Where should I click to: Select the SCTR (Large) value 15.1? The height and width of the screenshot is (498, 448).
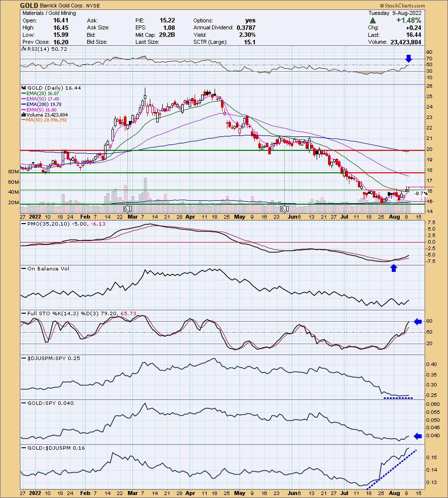(249, 42)
